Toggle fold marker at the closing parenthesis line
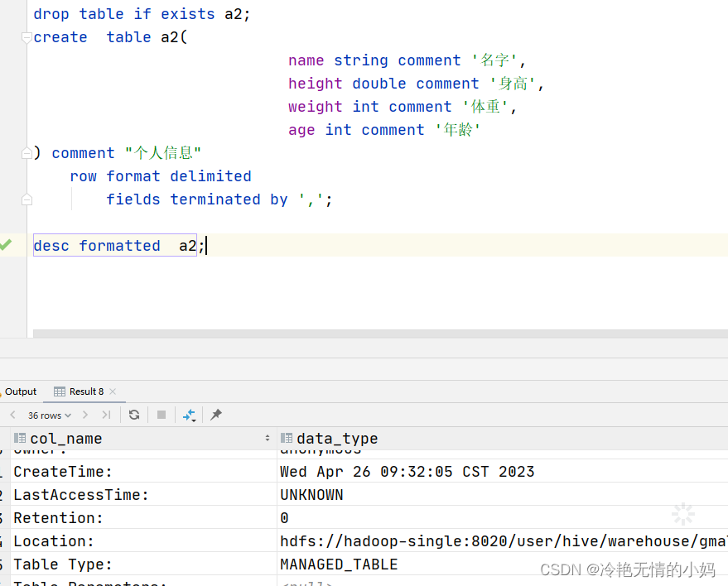 click(27, 153)
